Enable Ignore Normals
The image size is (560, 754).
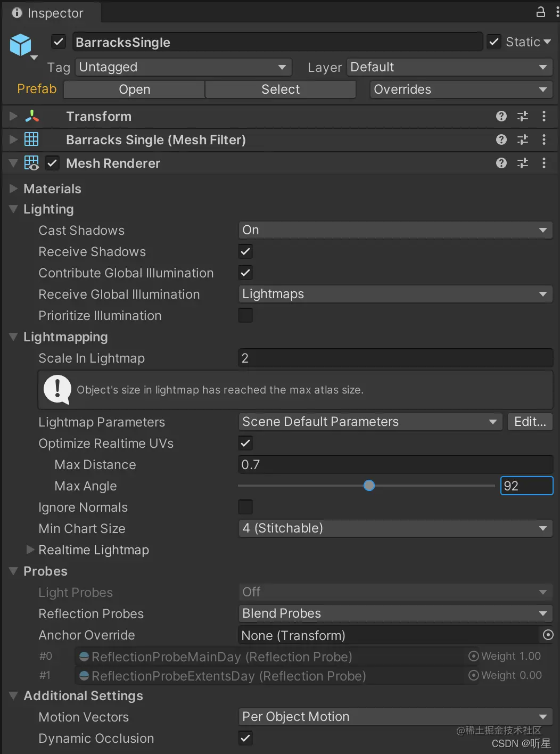click(245, 507)
